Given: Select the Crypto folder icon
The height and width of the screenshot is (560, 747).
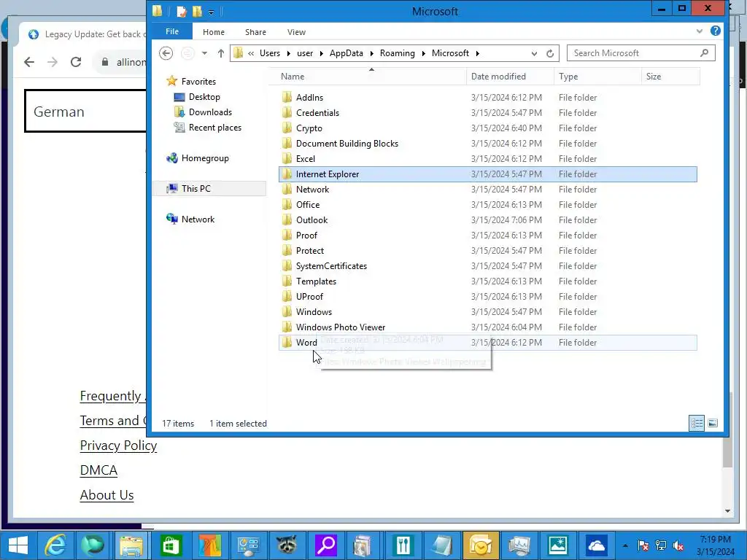Looking at the screenshot, I should [x=287, y=128].
